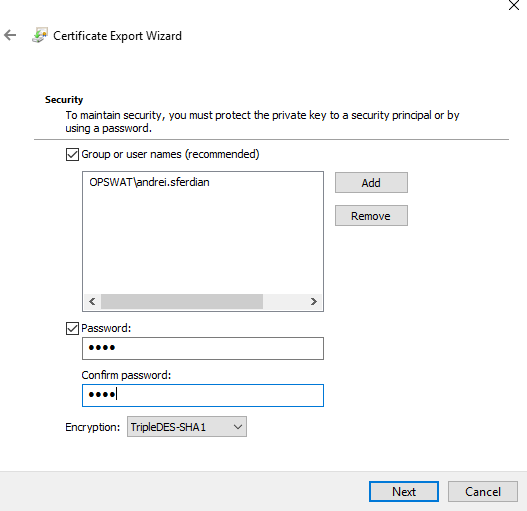Toggle the Password checkbox
Screen dimensions: 527x511
(72, 328)
